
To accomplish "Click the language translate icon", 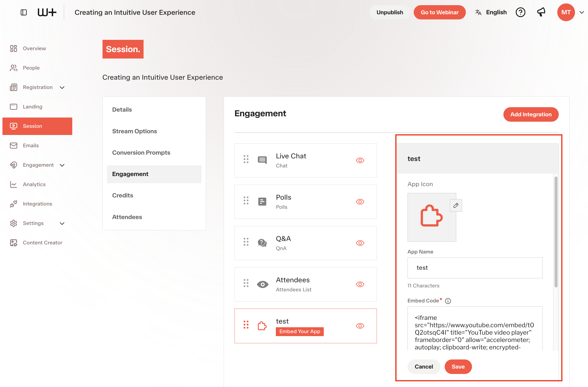I will tap(478, 12).
